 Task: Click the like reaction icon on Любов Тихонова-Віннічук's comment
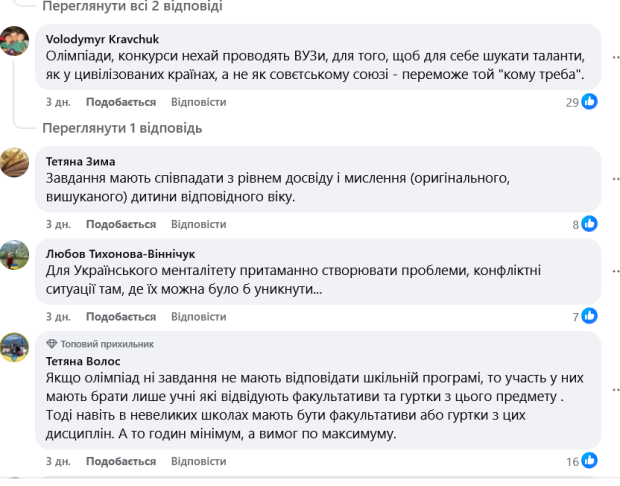(590, 317)
